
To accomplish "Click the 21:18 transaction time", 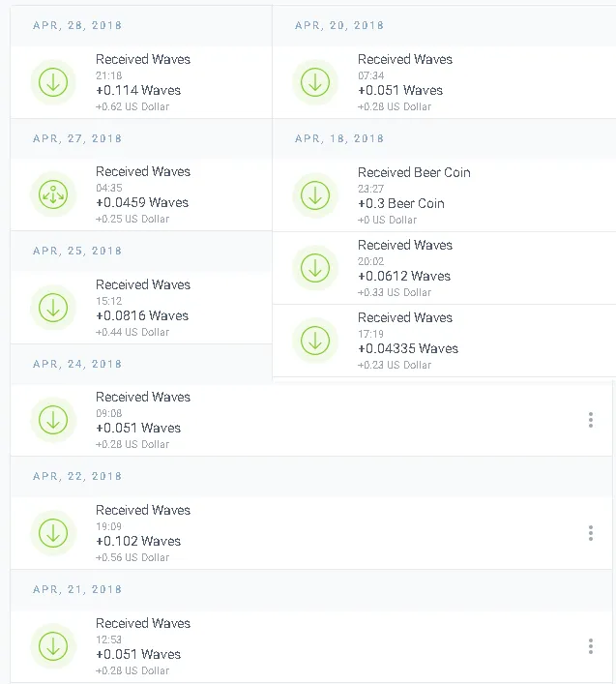I will coord(109,75).
